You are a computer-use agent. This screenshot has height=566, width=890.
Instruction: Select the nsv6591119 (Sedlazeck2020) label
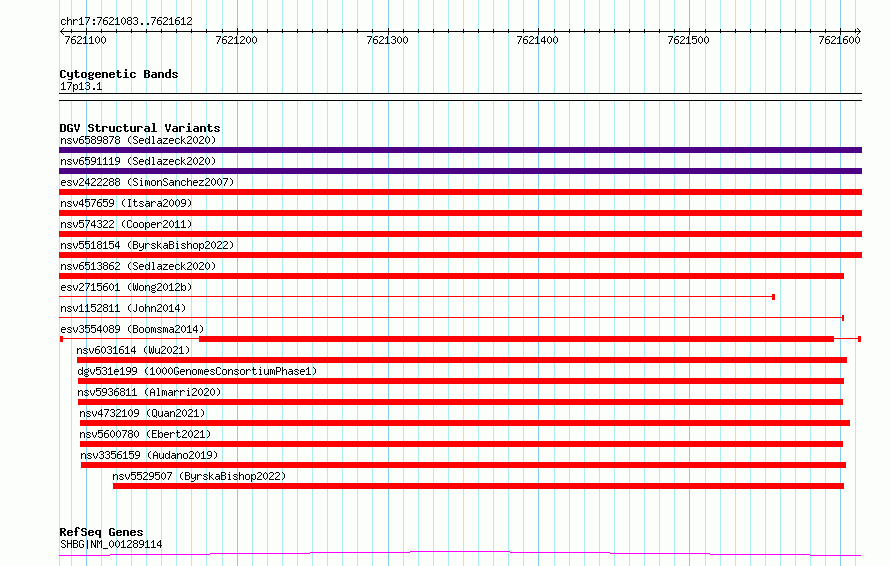(138, 161)
